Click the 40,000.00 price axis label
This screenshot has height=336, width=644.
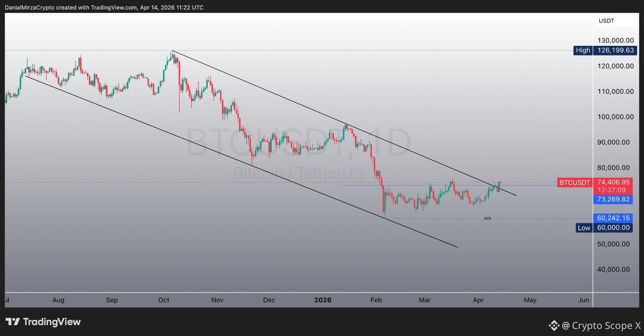(613, 269)
